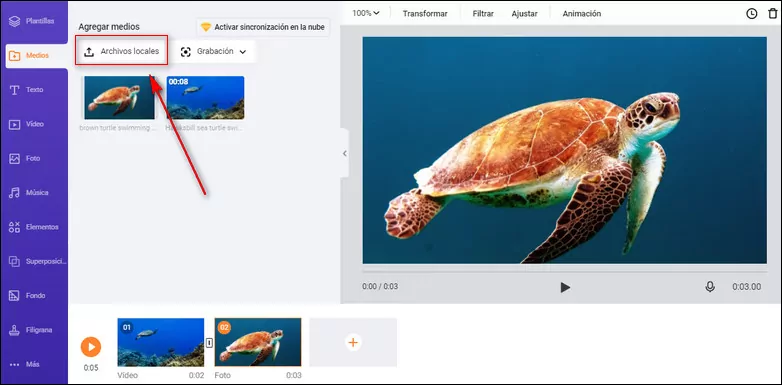Click the transition icon between clips
The height and width of the screenshot is (385, 782).
[209, 342]
